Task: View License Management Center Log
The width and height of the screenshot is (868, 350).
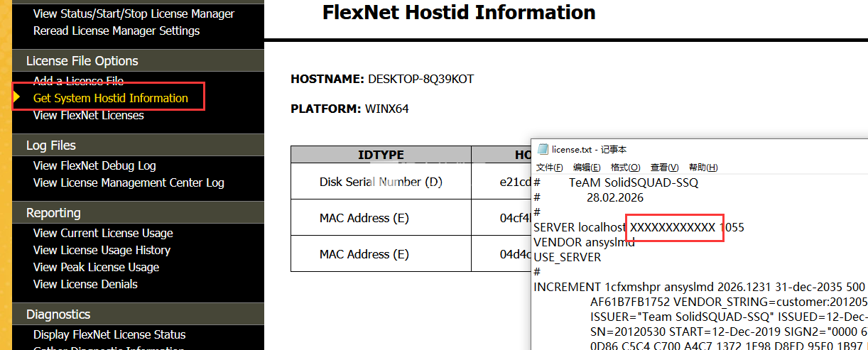Action: coord(129,182)
